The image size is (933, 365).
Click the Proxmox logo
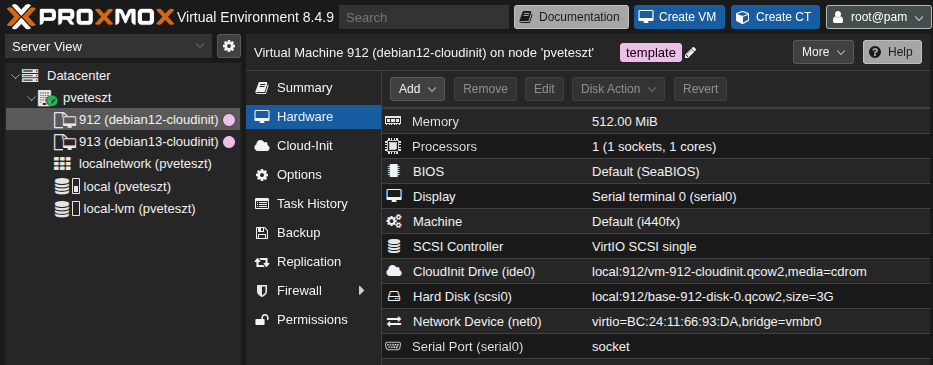(90, 17)
